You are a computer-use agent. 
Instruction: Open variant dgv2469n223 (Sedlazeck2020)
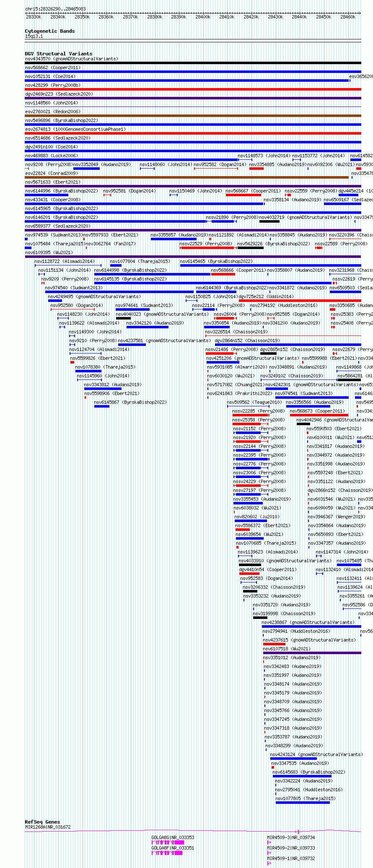pos(58,94)
